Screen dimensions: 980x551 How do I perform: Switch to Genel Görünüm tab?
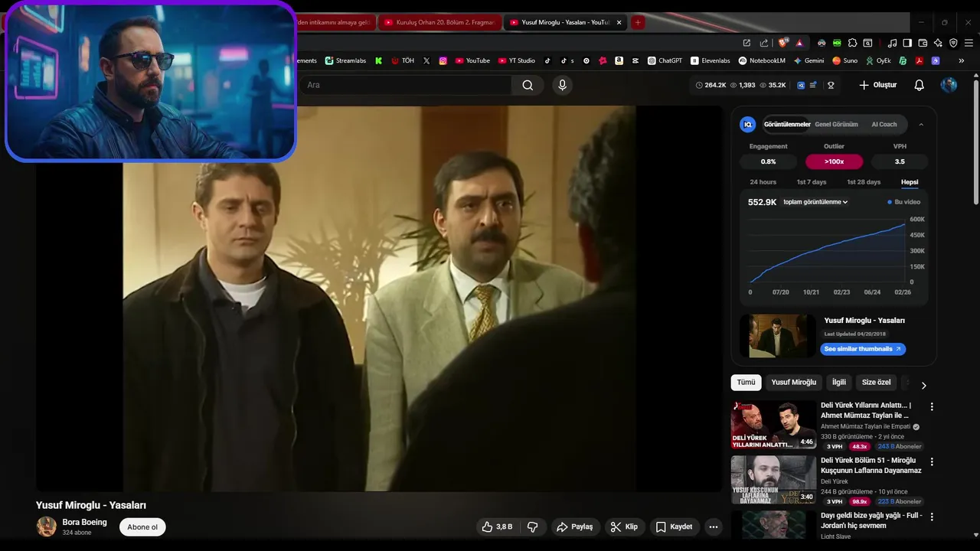(x=836, y=124)
